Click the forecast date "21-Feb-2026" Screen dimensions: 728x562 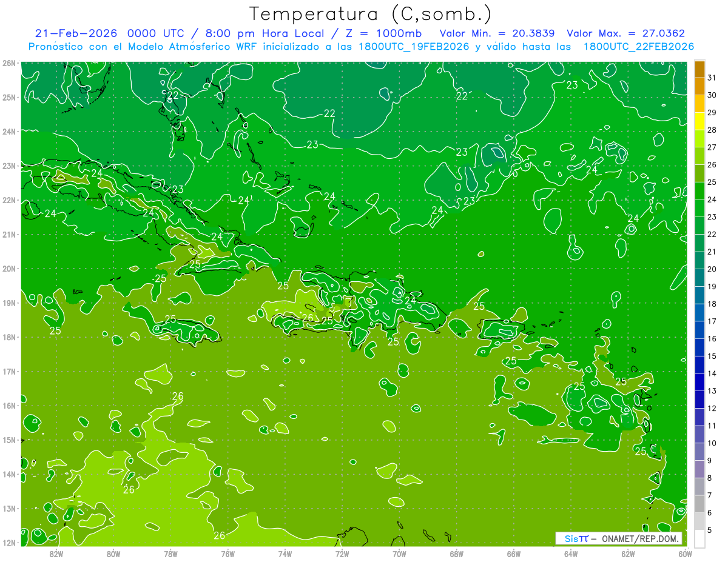pos(76,33)
